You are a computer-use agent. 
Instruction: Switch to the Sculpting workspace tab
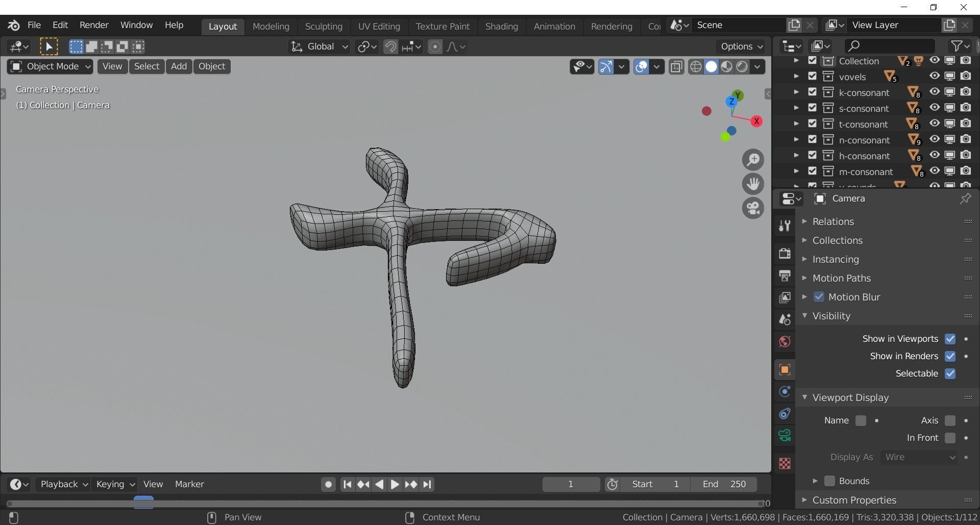click(x=324, y=27)
